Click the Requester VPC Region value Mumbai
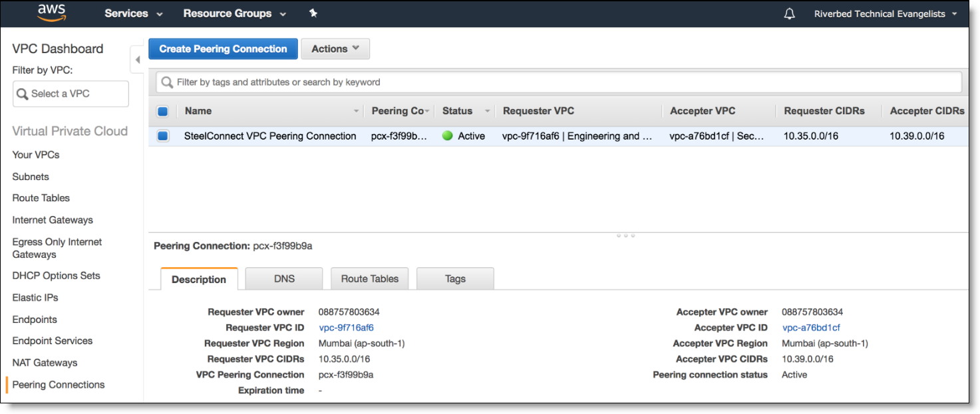 point(361,344)
